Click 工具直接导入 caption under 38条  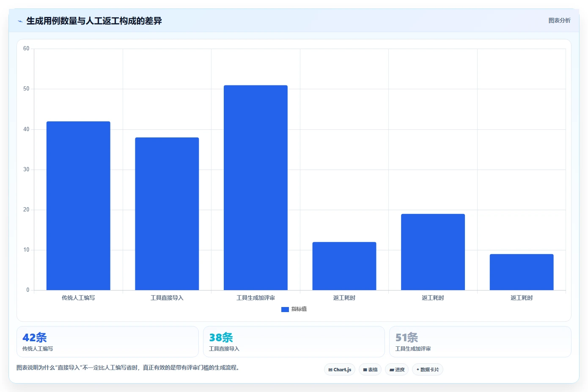[x=224, y=349]
